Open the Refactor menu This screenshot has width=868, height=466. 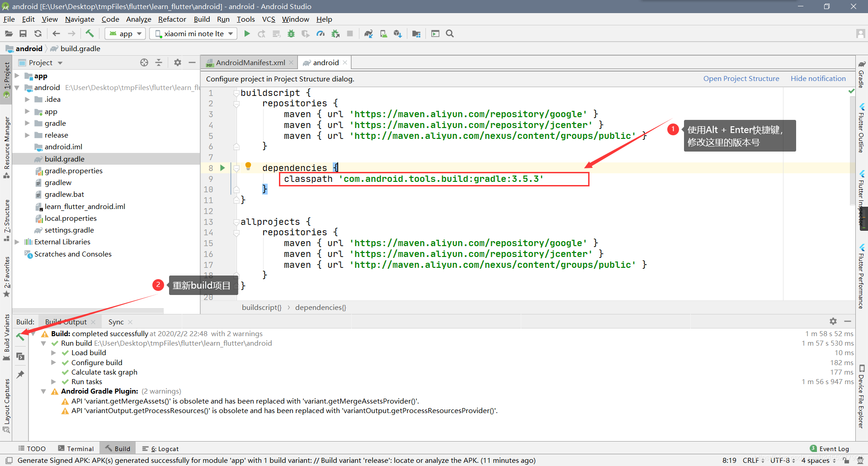(172, 19)
